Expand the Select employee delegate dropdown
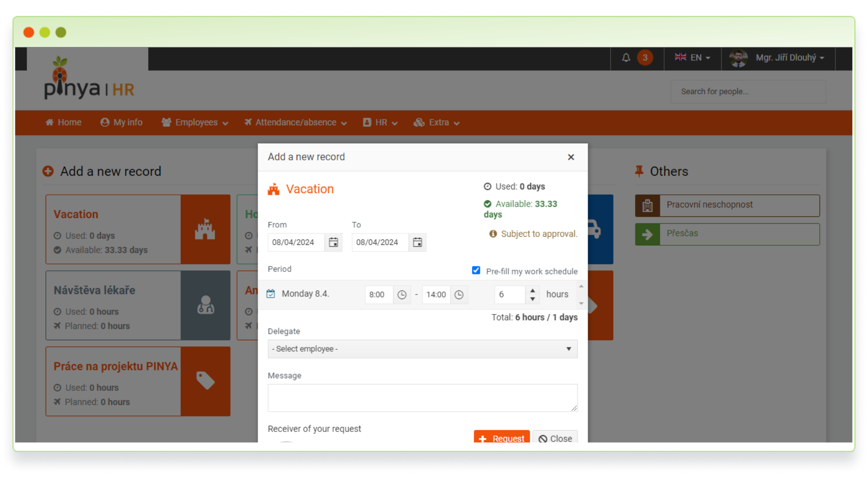Image resolution: width=868 pixels, height=488 pixels. pyautogui.click(x=422, y=349)
